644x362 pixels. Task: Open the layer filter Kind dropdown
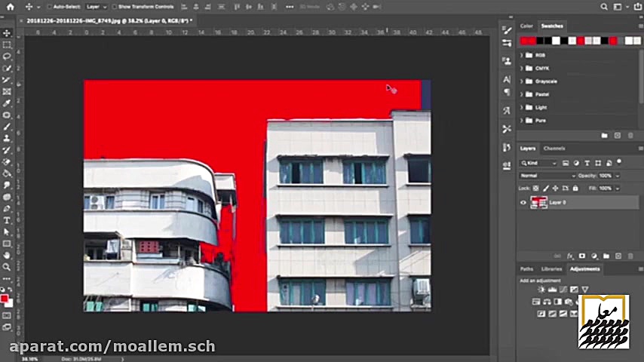point(538,163)
